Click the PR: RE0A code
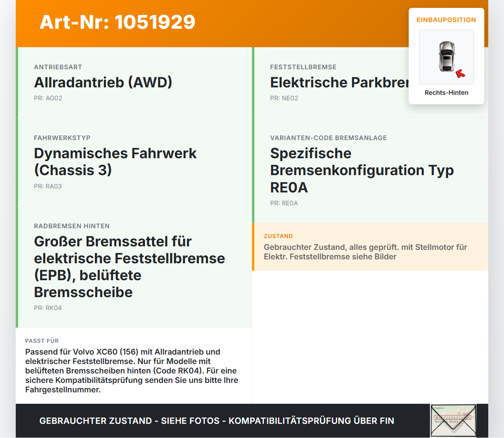 pos(284,203)
